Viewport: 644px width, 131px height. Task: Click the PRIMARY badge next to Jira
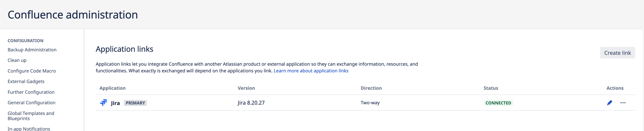[x=135, y=103]
